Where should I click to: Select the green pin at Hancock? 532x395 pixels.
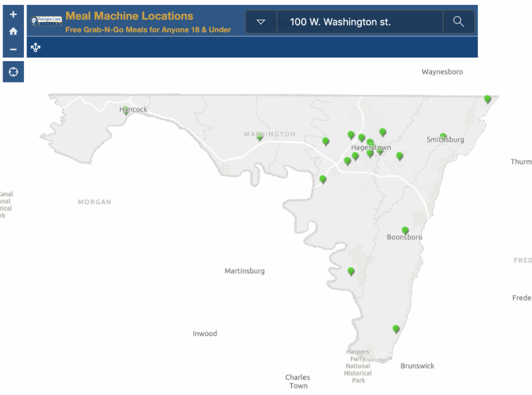coord(126,110)
